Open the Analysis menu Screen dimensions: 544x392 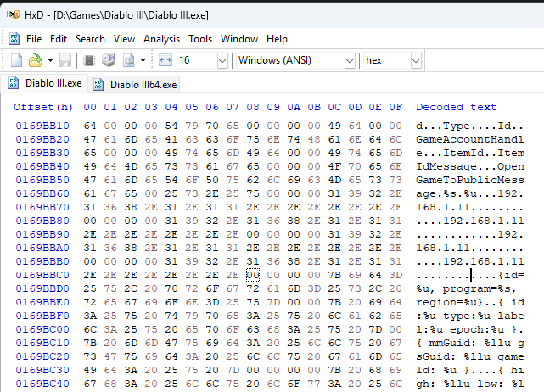pos(161,39)
